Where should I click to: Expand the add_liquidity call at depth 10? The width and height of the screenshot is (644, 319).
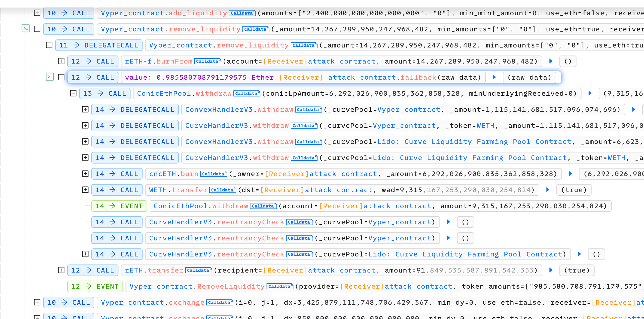point(37,13)
